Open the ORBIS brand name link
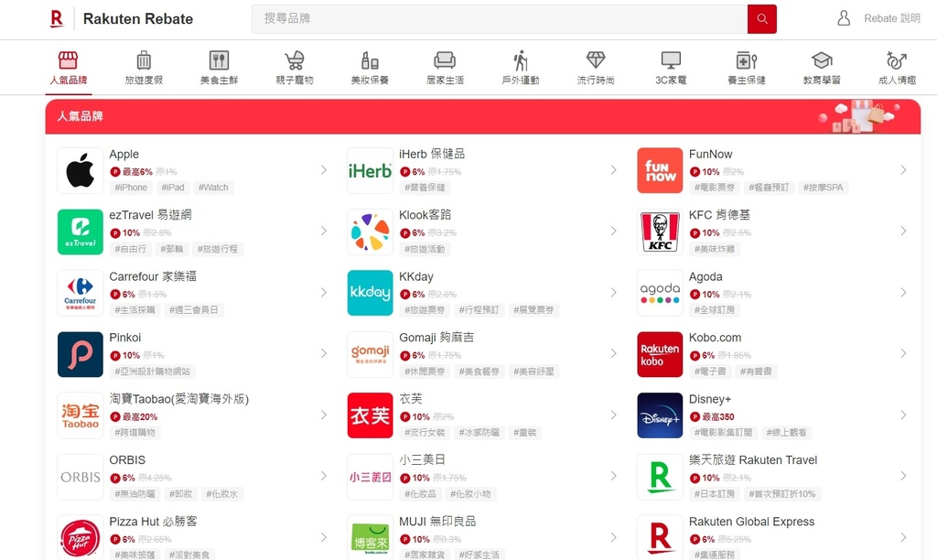The width and height of the screenshot is (937, 560). pos(127,460)
